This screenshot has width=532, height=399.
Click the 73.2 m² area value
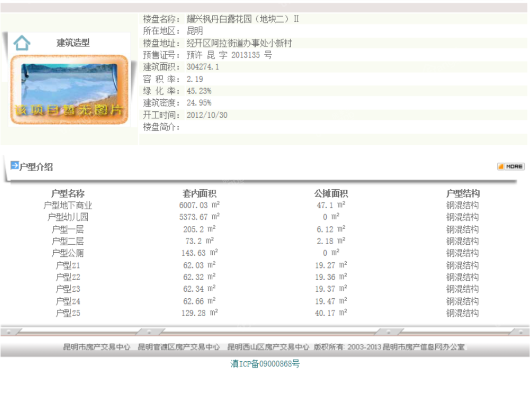click(x=199, y=241)
